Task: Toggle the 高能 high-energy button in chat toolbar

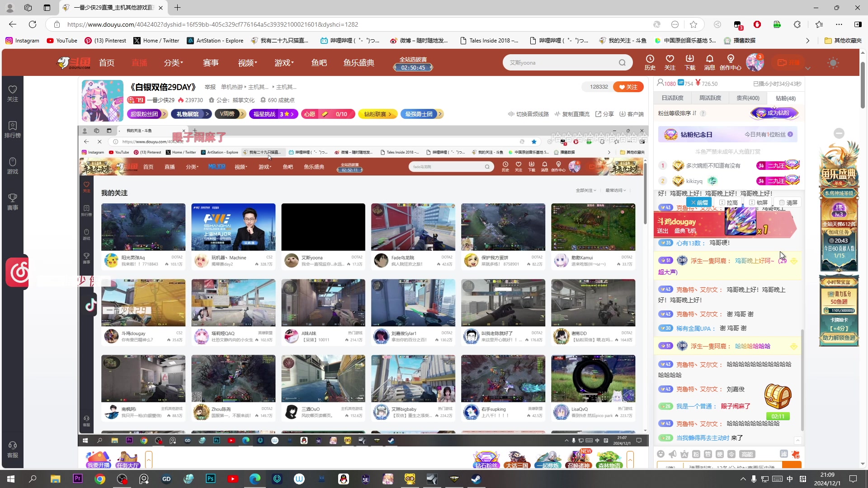Action: pos(747,454)
